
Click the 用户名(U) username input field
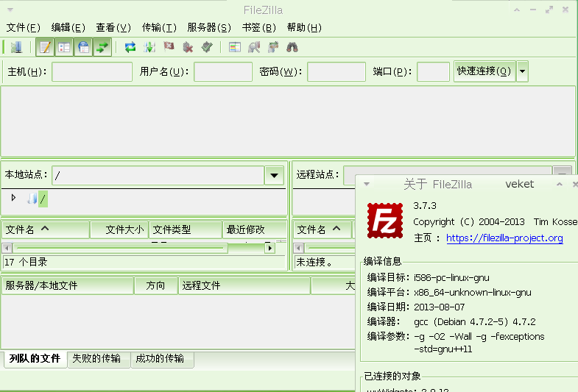point(223,71)
